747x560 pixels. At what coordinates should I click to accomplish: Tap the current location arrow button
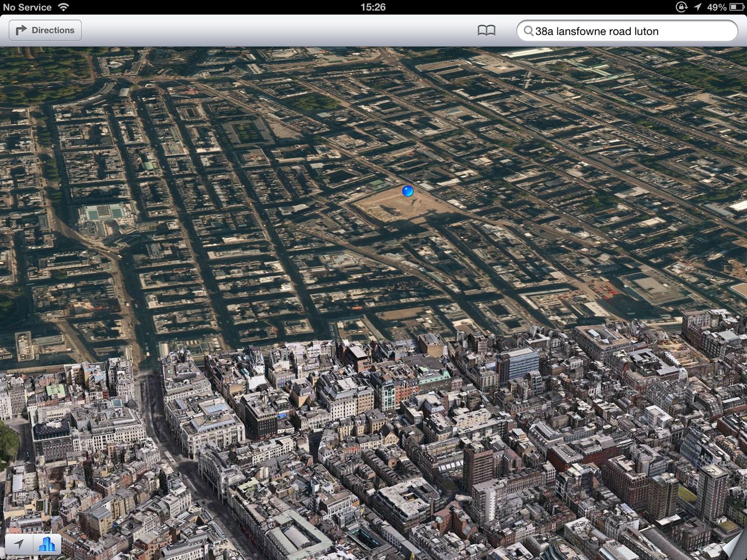click(x=19, y=544)
